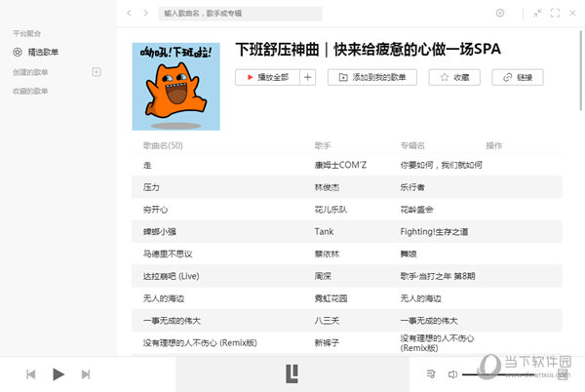Click plus button next to 播放全部
Image resolution: width=585 pixels, height=392 pixels.
(307, 77)
